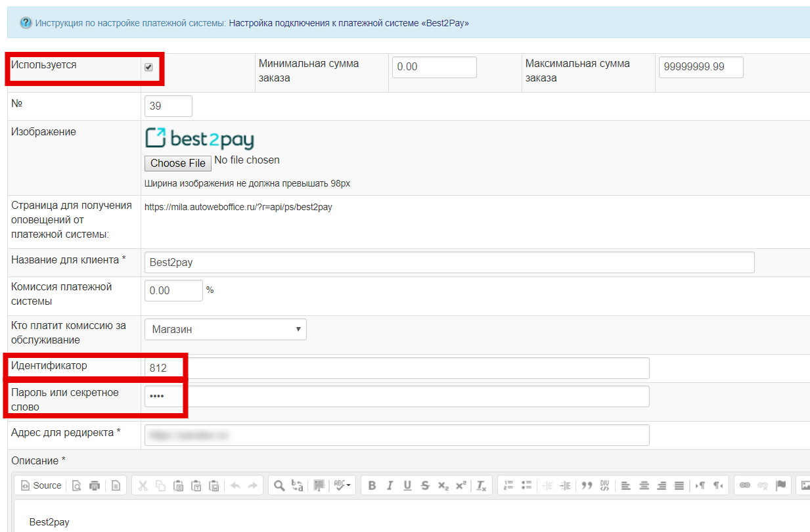Image resolution: width=810 pixels, height=532 pixels.
Task: Click the Идентификатор input field
Action: [397, 368]
